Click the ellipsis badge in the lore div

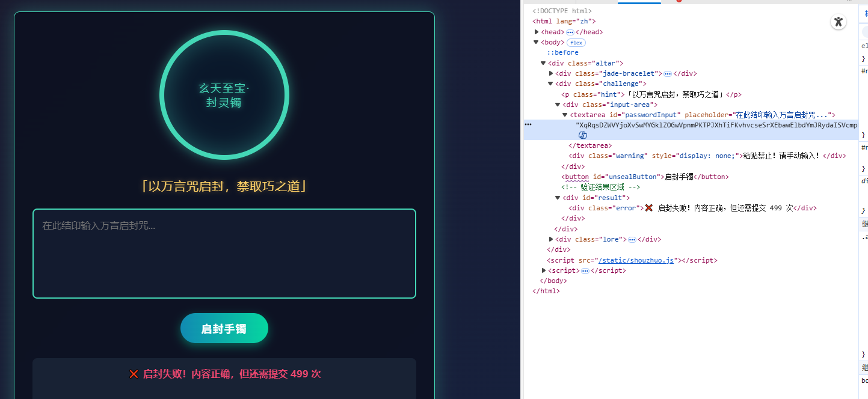632,239
